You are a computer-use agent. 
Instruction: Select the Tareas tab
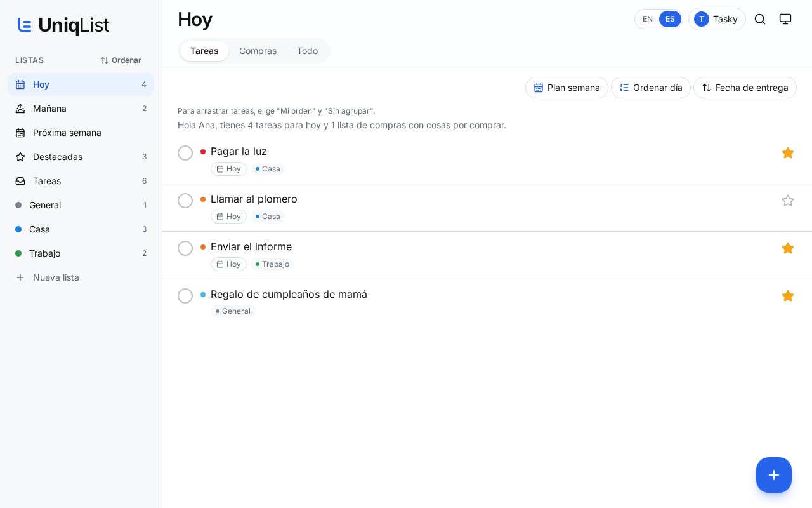click(x=204, y=51)
